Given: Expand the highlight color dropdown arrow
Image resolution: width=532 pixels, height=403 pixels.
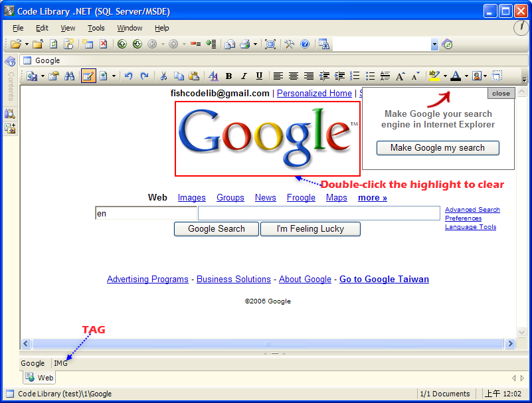Looking at the screenshot, I should point(445,76).
